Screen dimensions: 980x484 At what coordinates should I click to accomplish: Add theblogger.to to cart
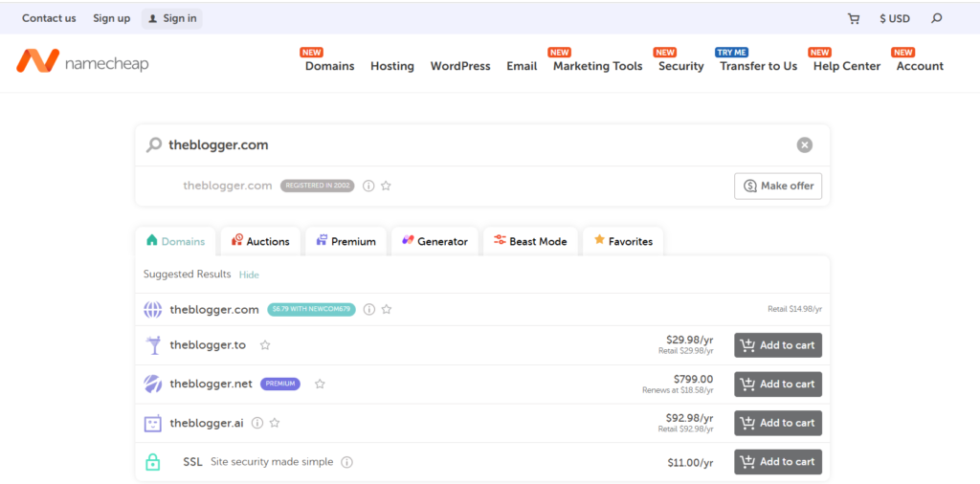coord(777,344)
